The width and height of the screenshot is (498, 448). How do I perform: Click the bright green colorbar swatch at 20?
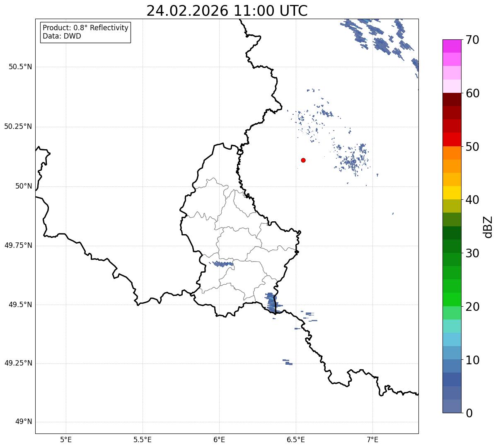[452, 300]
